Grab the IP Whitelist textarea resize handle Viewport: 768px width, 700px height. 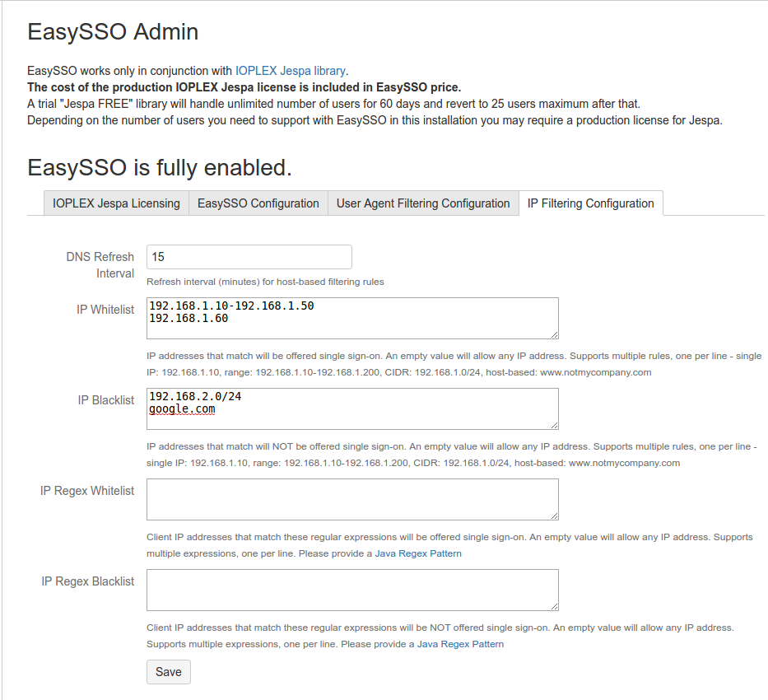click(x=555, y=334)
